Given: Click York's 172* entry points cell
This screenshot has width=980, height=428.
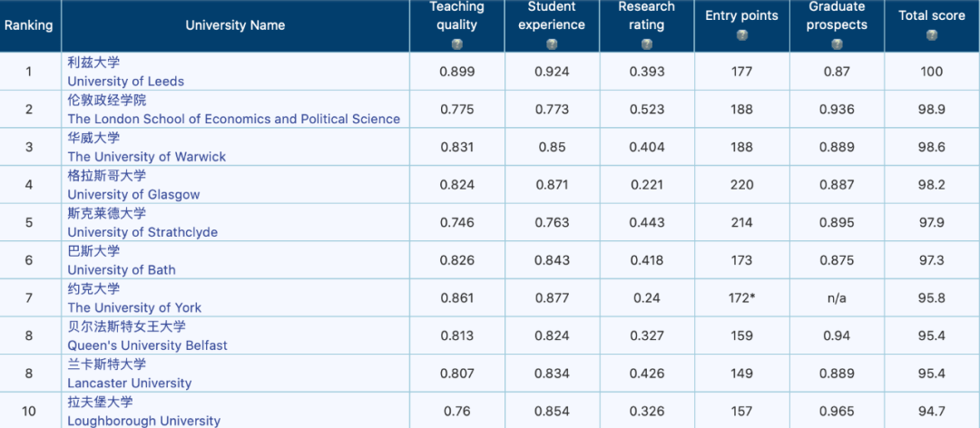Looking at the screenshot, I should click(x=741, y=298).
